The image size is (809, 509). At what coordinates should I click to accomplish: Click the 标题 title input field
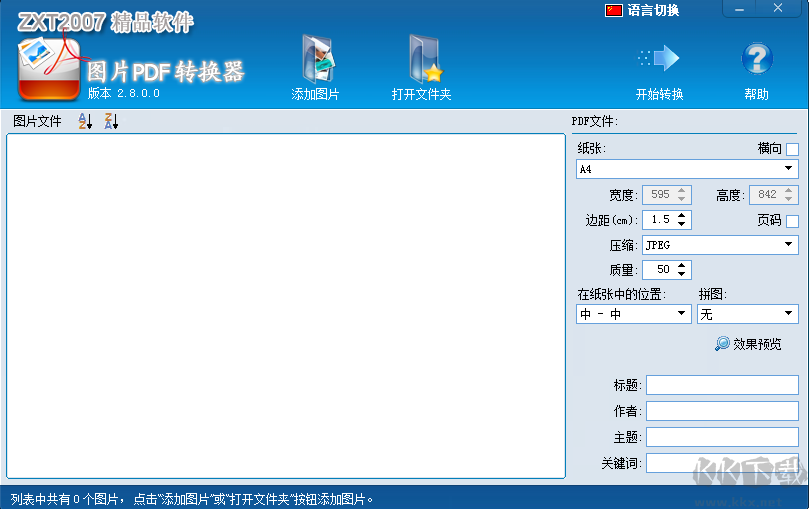[x=722, y=385]
